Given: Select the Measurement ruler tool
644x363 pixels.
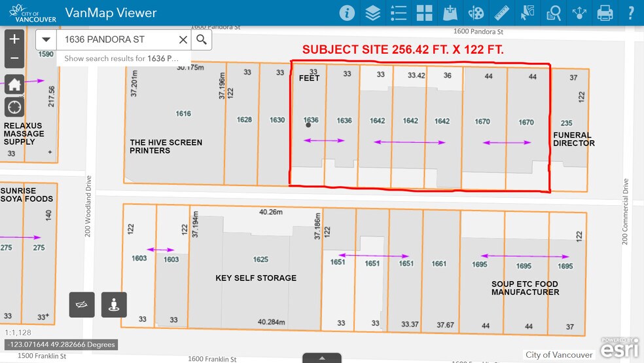Looking at the screenshot, I should click(501, 12).
